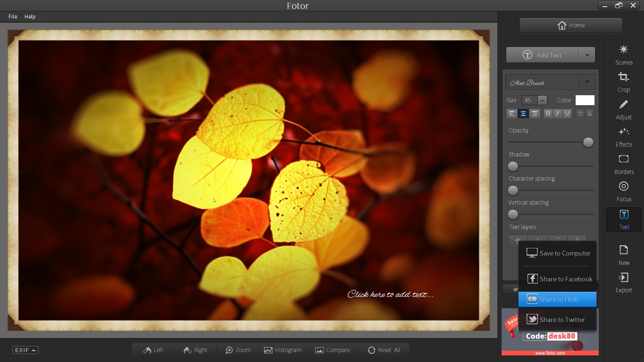Open the Effects panel
Screen dimensions: 644x362
[624, 137]
